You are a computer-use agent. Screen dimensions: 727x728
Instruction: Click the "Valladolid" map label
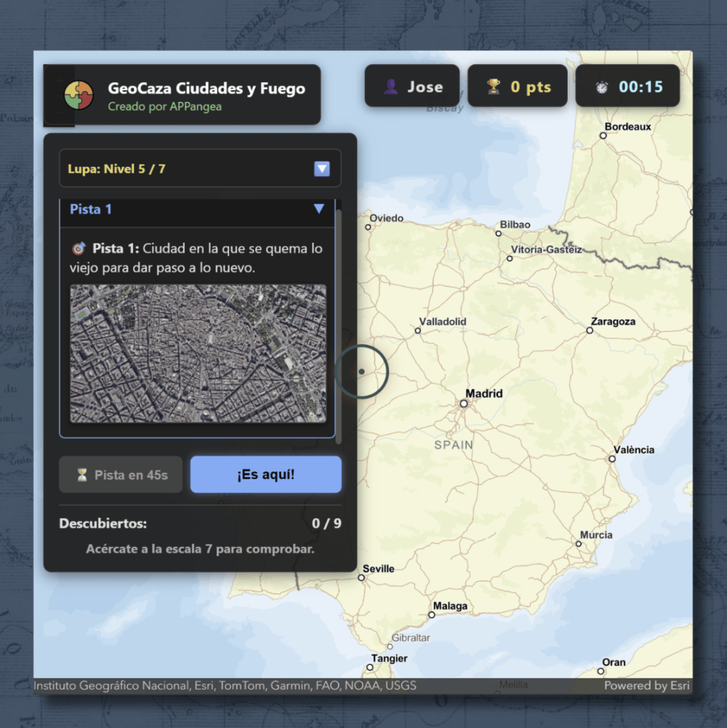click(442, 321)
